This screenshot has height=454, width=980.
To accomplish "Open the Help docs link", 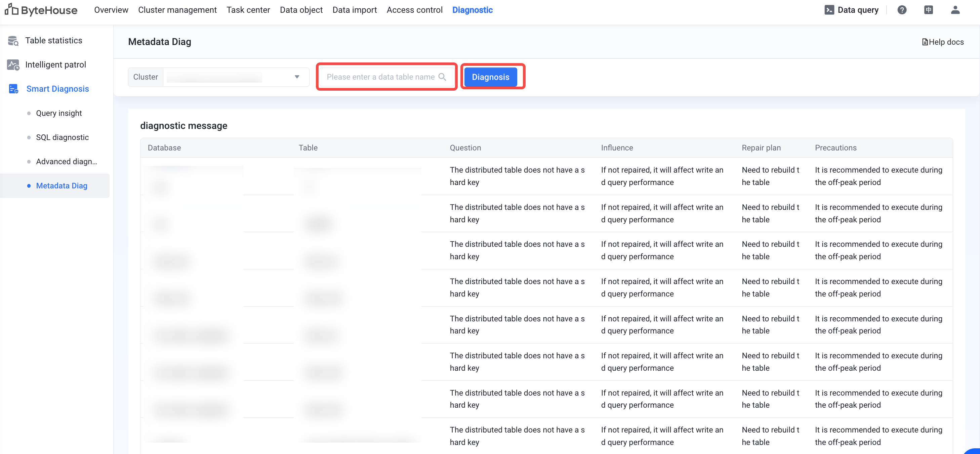I will (x=943, y=42).
